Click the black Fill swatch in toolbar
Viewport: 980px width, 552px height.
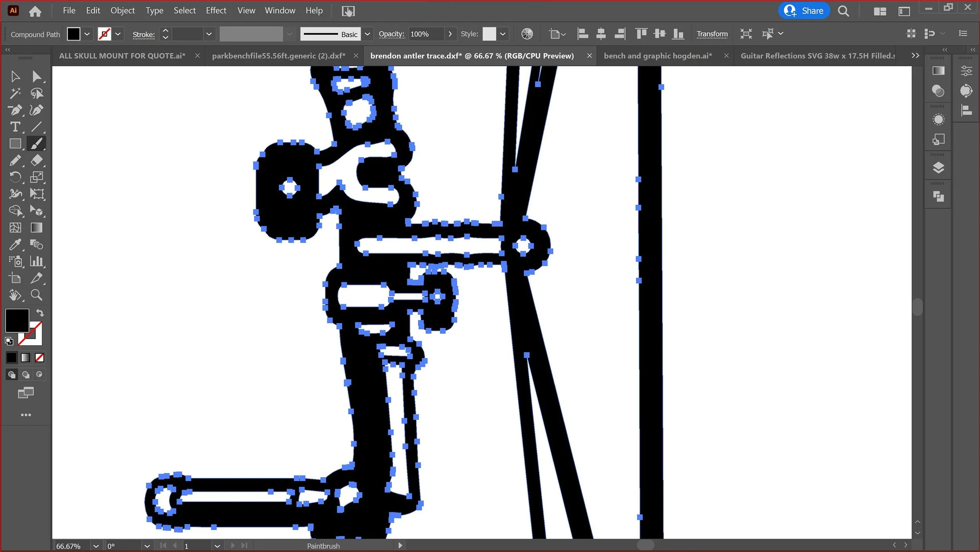(17, 320)
